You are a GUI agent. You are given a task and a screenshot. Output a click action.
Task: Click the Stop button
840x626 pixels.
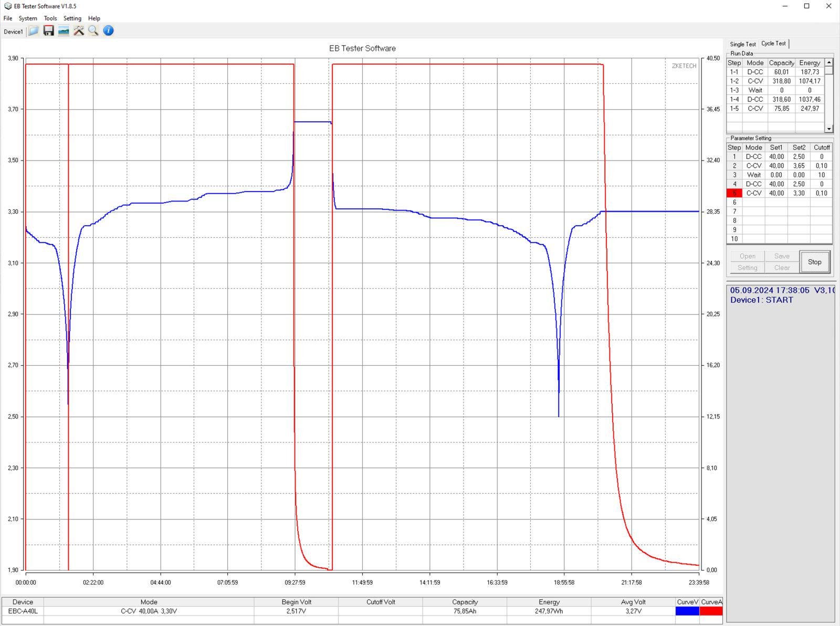click(815, 262)
